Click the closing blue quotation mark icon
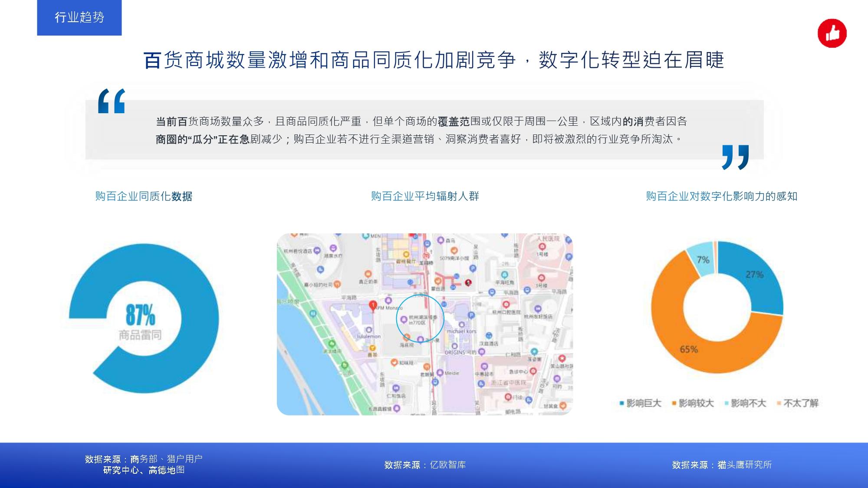 click(x=735, y=157)
